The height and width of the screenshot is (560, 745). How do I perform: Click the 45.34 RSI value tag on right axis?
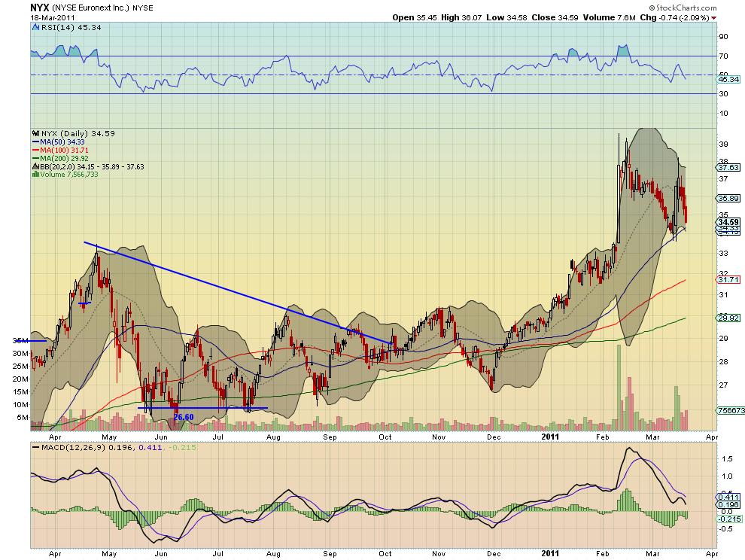[x=728, y=79]
